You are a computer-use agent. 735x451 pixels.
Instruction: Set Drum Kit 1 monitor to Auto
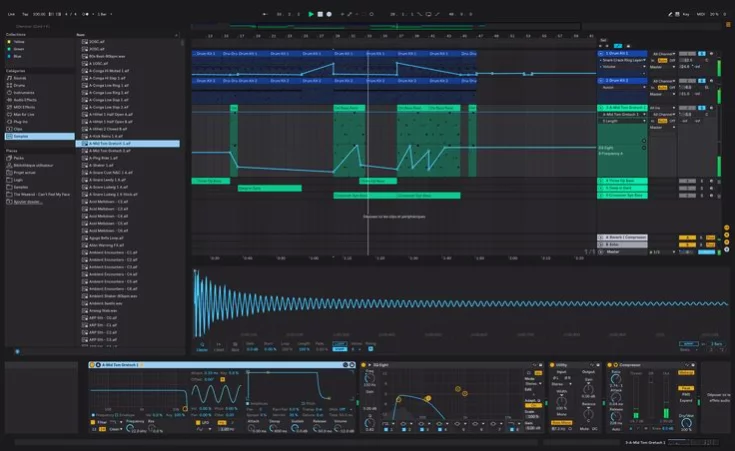click(662, 60)
